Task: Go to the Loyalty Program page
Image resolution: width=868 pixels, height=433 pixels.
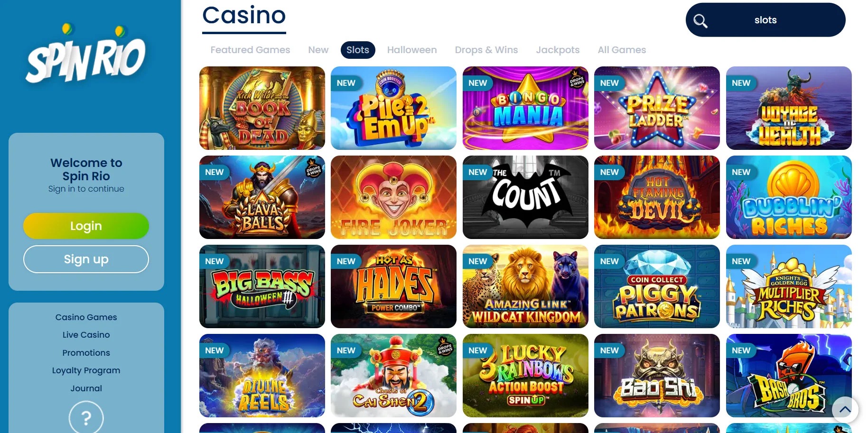Action: pos(86,370)
